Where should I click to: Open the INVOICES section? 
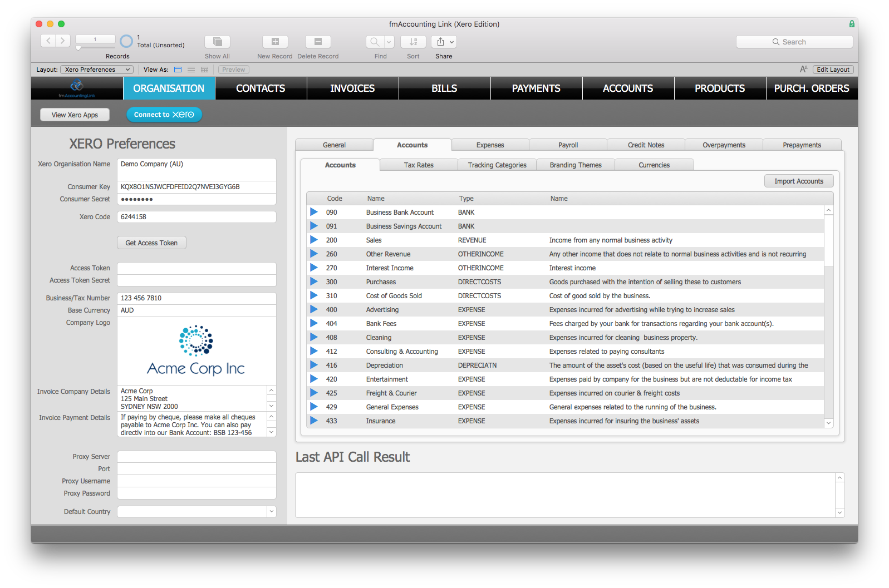352,88
